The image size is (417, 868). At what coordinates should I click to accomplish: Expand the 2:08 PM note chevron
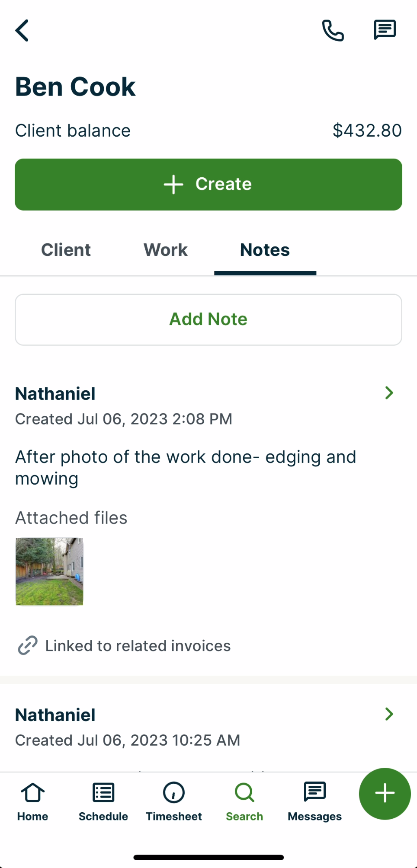pos(389,393)
